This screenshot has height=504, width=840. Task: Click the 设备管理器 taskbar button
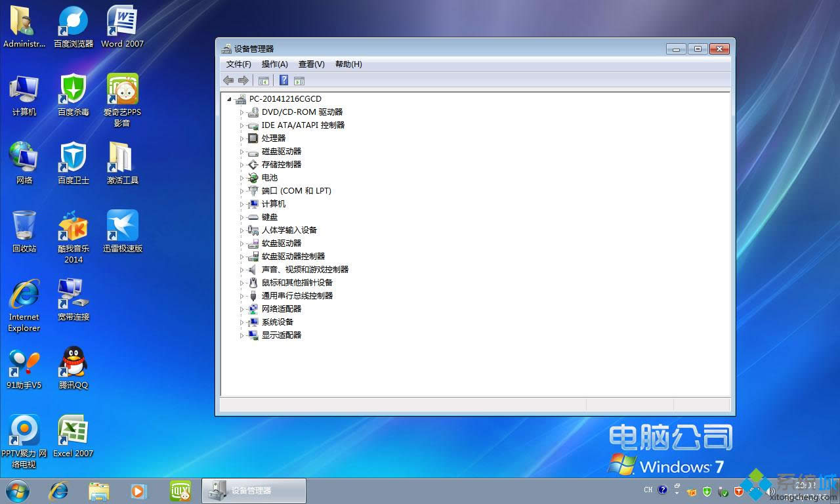pyautogui.click(x=253, y=490)
